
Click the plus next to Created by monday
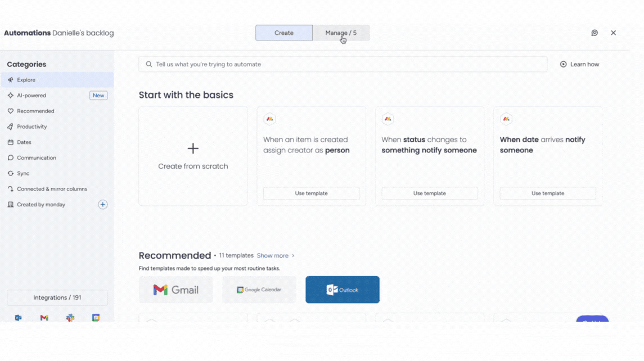[x=103, y=205]
